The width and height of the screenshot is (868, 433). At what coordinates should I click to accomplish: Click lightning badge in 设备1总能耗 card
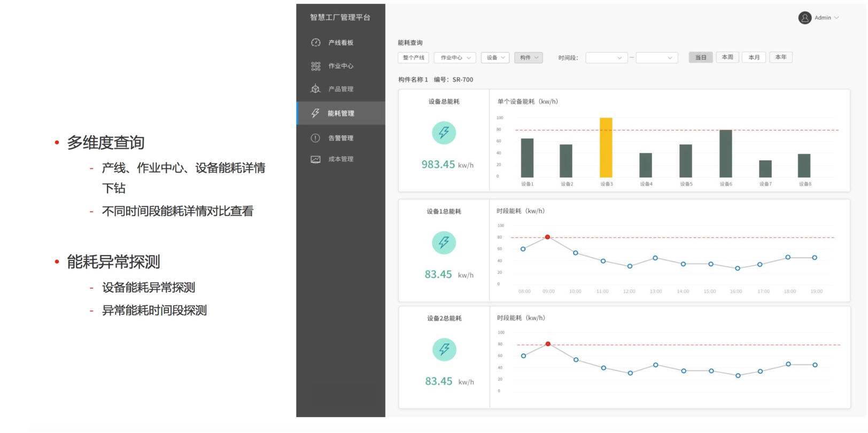[444, 243]
